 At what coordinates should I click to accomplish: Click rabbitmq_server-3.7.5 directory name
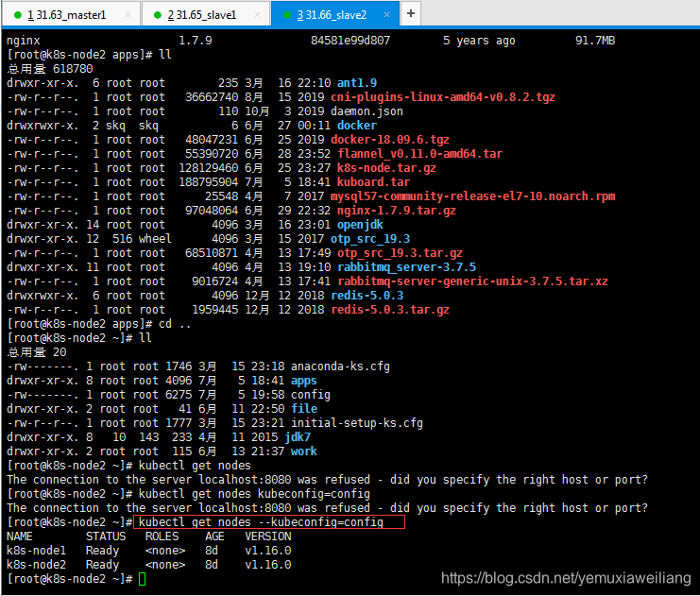click(x=406, y=267)
